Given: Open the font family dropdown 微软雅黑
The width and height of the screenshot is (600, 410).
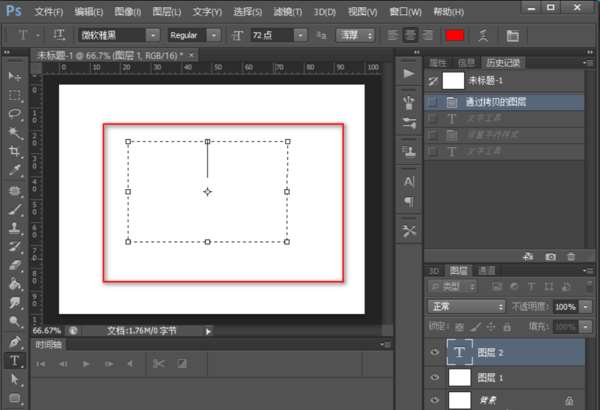Looking at the screenshot, I should point(153,35).
